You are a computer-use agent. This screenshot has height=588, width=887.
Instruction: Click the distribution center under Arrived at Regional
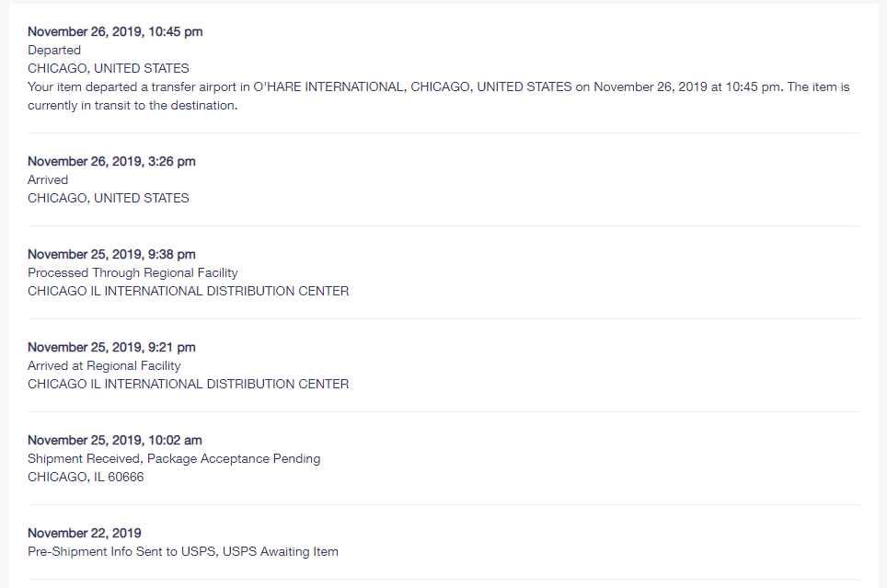[x=189, y=384]
